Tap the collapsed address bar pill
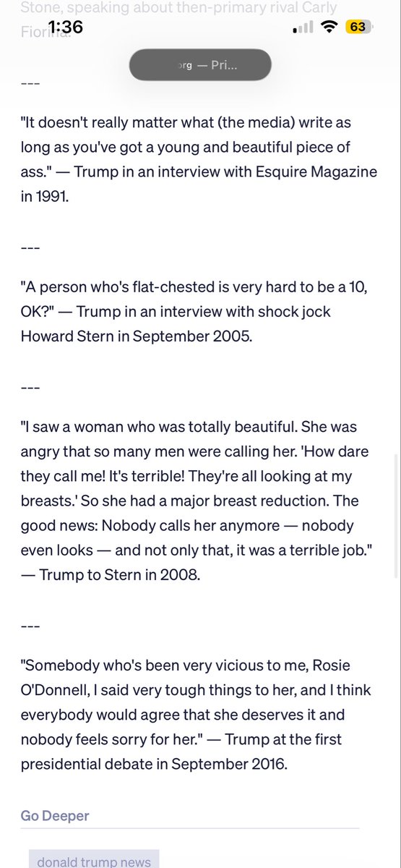This screenshot has height=868, width=401. tap(200, 65)
